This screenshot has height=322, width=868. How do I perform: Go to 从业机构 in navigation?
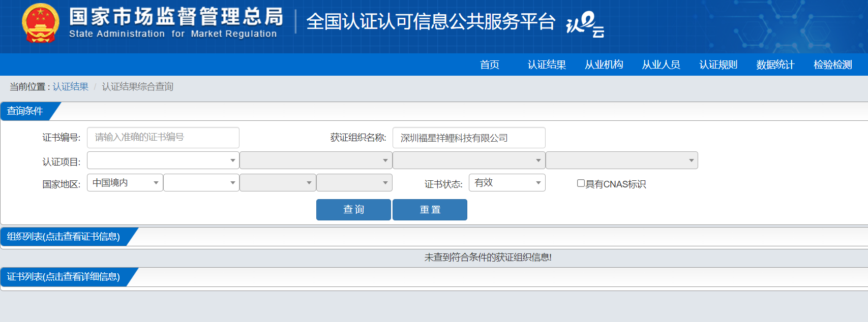[x=604, y=65]
